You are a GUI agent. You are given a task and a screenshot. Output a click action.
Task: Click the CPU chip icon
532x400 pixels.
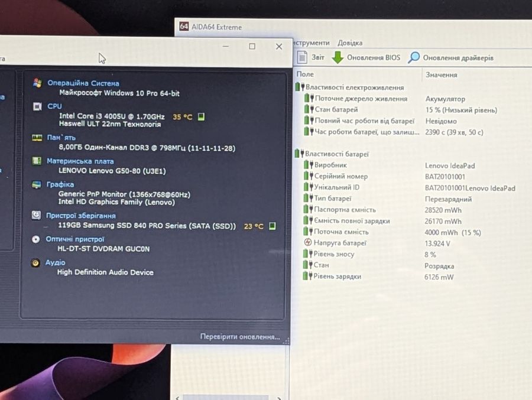pyautogui.click(x=37, y=106)
